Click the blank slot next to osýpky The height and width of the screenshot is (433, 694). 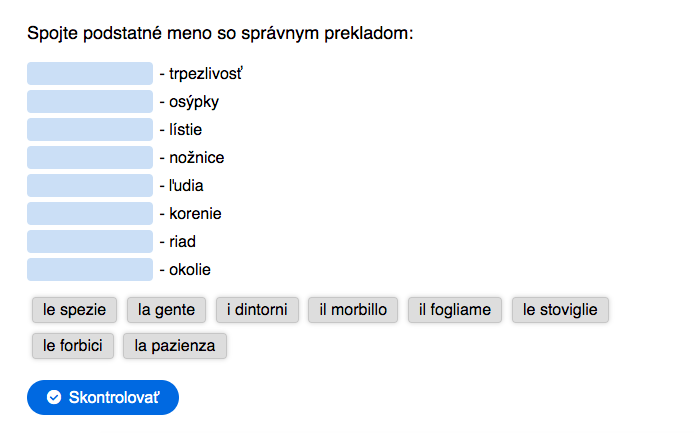tap(90, 101)
